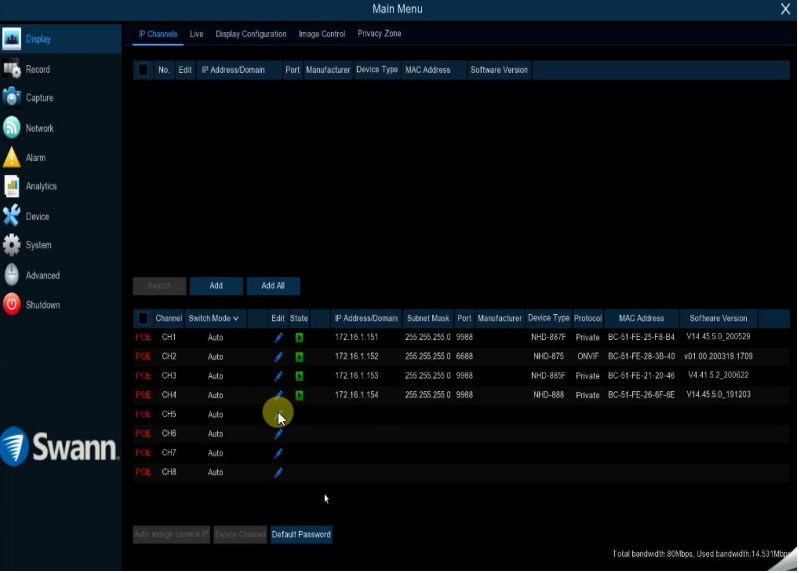The image size is (799, 573).
Task: Open the Record menu icon
Action: (x=12, y=70)
